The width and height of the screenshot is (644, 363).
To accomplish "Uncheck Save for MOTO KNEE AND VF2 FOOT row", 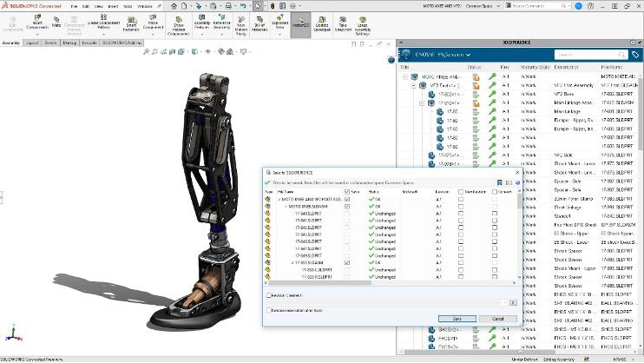I will point(347,199).
